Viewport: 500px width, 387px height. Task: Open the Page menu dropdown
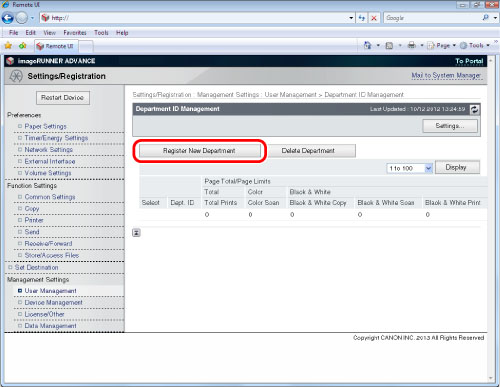442,45
